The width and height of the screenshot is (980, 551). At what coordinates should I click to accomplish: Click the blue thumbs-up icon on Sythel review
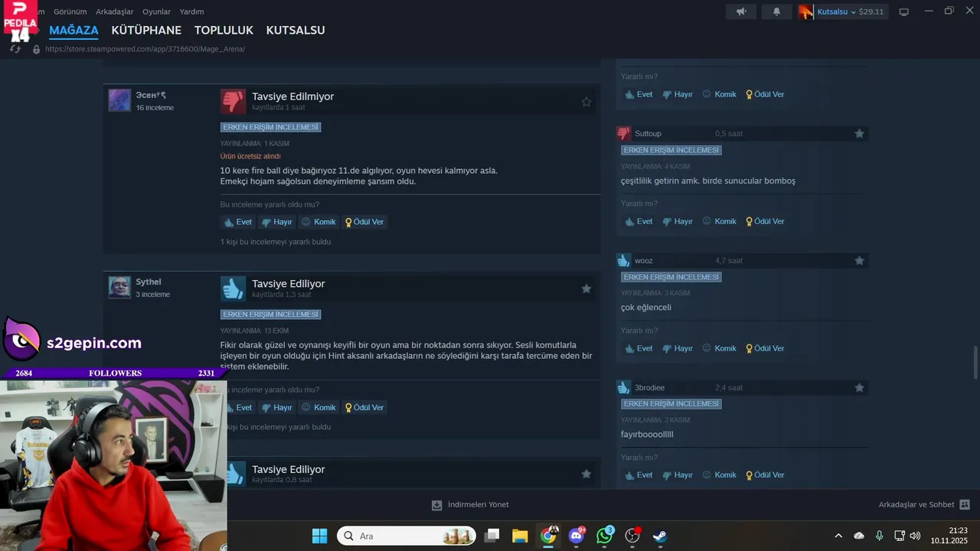point(233,289)
